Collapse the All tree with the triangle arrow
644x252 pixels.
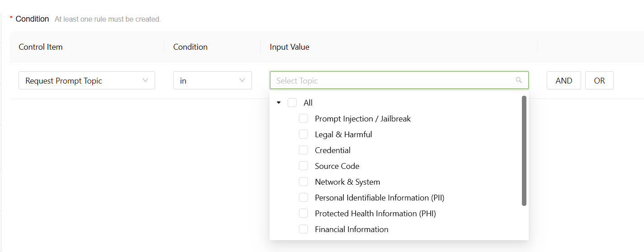point(279,103)
